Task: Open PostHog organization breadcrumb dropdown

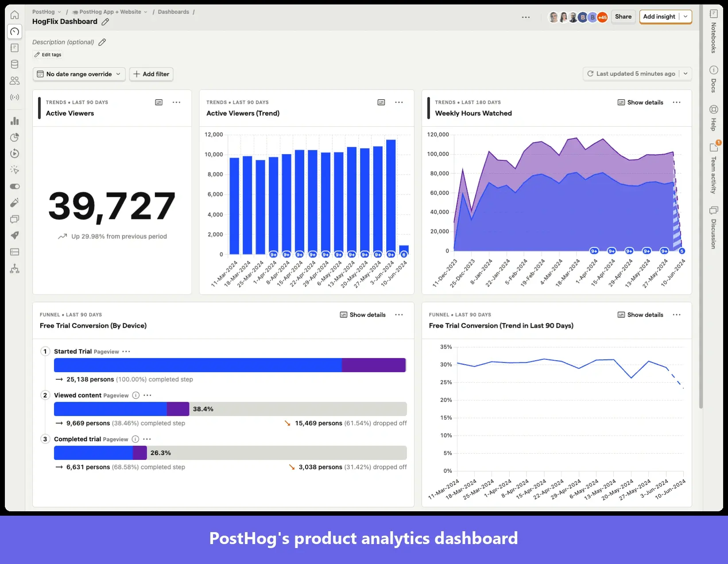Action: point(46,12)
